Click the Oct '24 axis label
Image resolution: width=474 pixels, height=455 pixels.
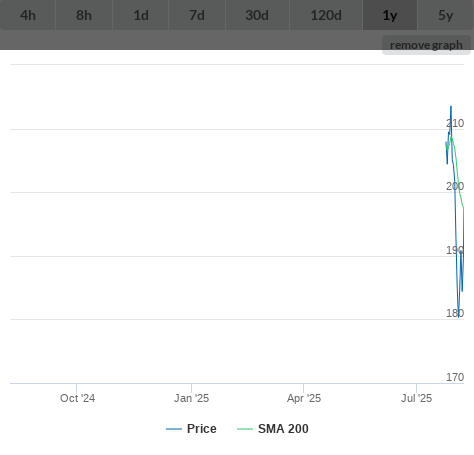[x=77, y=398]
